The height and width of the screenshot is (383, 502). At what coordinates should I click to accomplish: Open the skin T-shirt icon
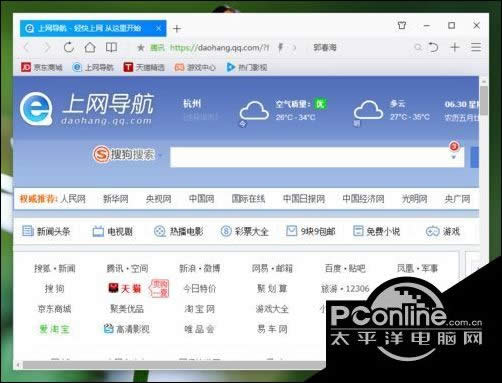point(402,25)
